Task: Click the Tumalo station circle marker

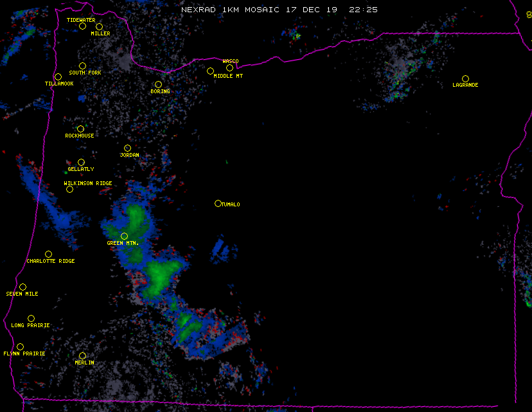Action: [x=218, y=203]
